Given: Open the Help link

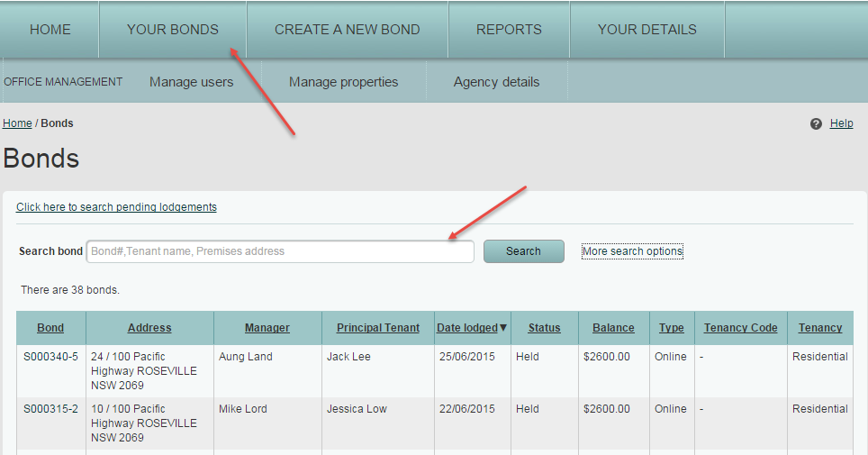Looking at the screenshot, I should click(x=841, y=123).
